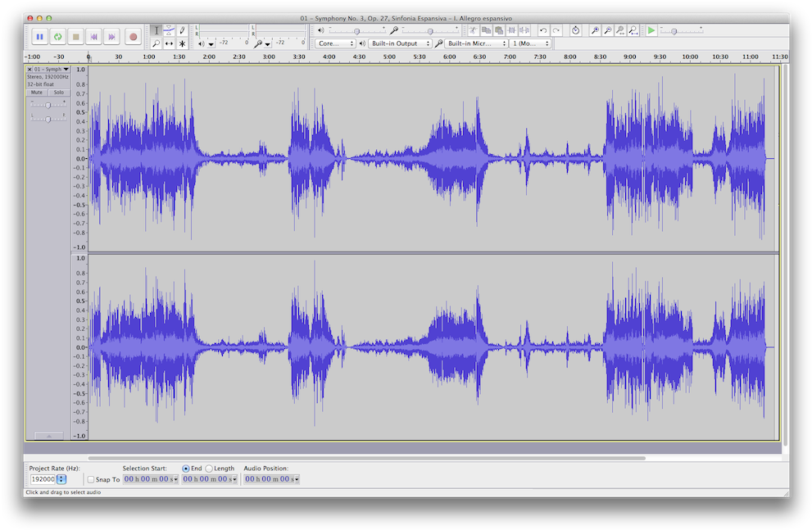Solo the Symphony track
This screenshot has width=812, height=530.
click(59, 92)
